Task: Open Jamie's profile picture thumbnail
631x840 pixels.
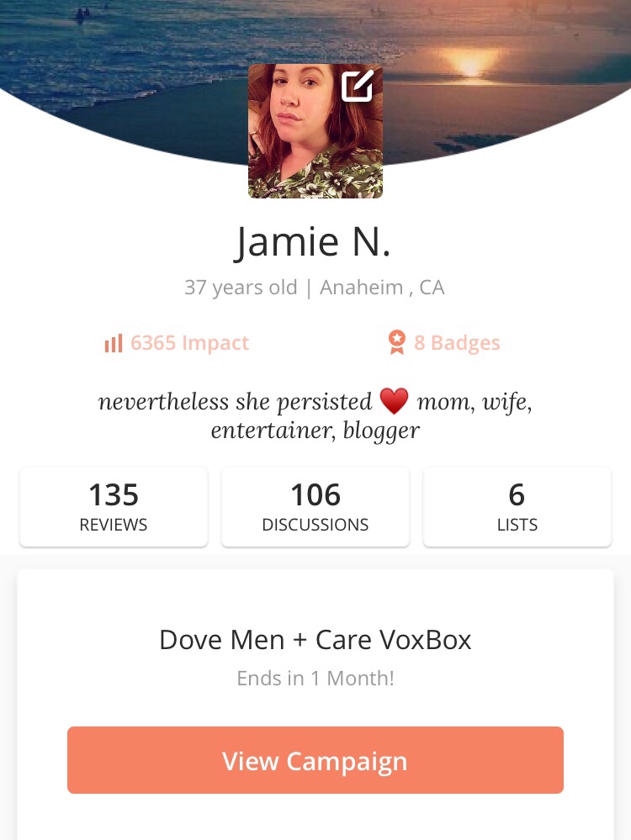Action: (315, 131)
